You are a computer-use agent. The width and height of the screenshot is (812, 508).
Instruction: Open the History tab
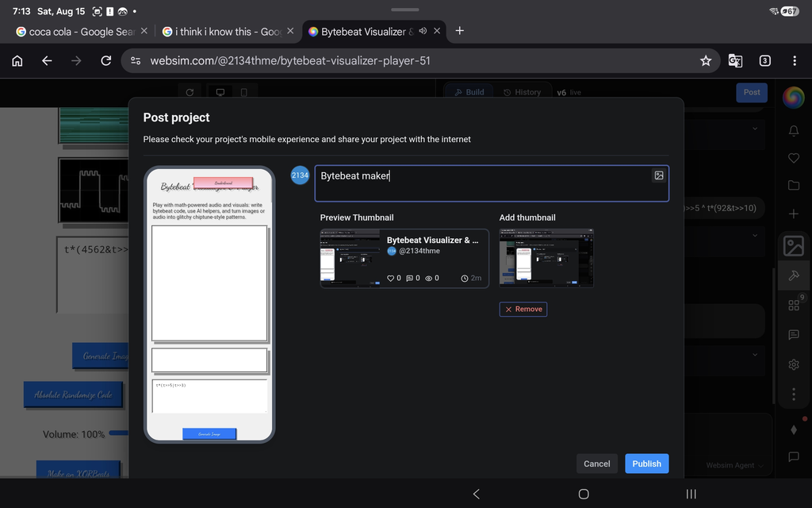click(x=522, y=92)
